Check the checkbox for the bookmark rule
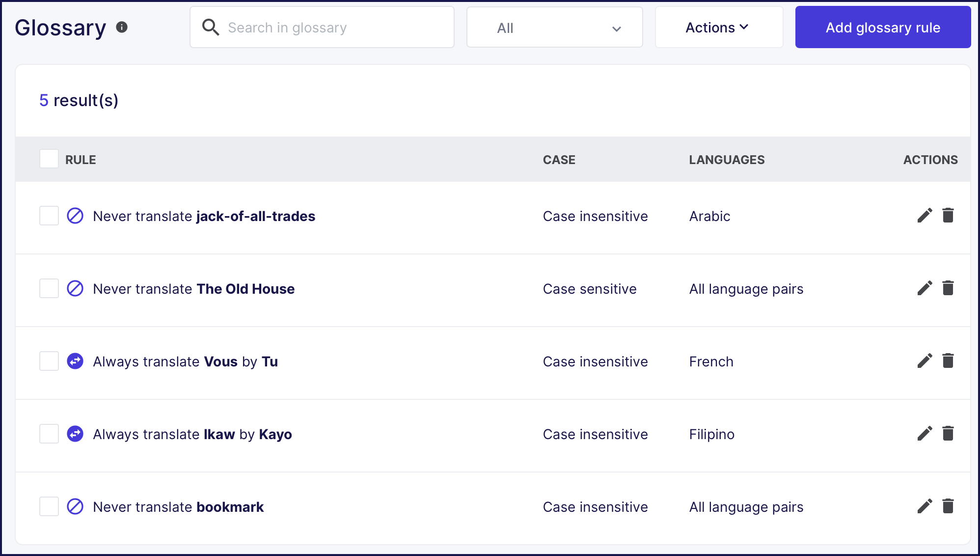Image resolution: width=980 pixels, height=556 pixels. (x=49, y=506)
